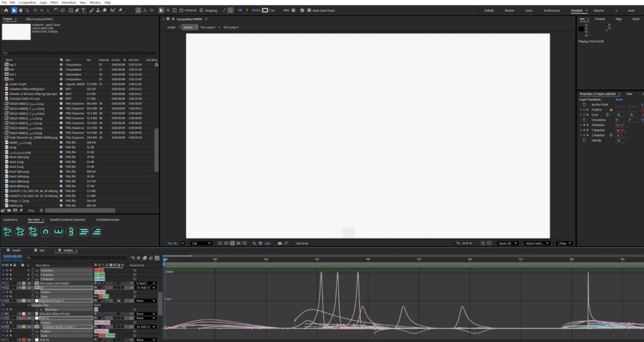644x342 pixels.
Task: Click the Position stopwatch in Properties panel
Action: (x=584, y=109)
